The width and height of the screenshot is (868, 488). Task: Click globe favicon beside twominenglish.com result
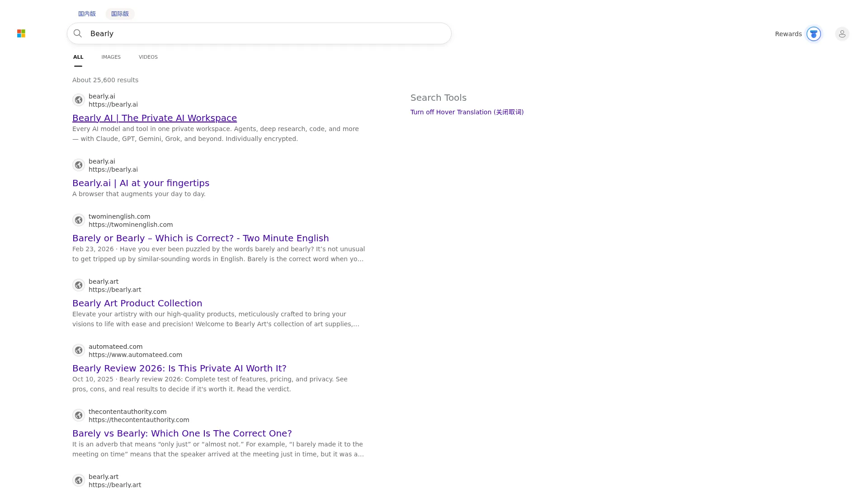pyautogui.click(x=79, y=220)
